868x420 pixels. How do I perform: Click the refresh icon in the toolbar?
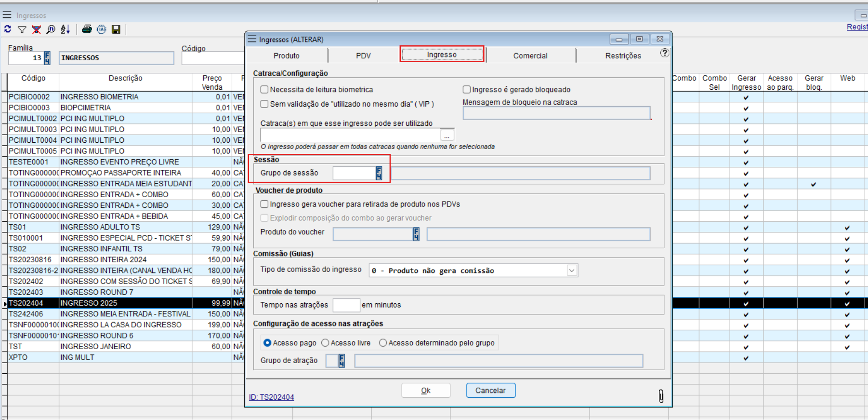8,29
